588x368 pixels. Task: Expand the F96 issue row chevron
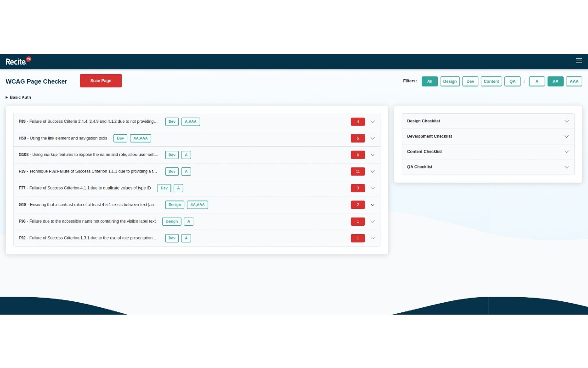[373, 222]
